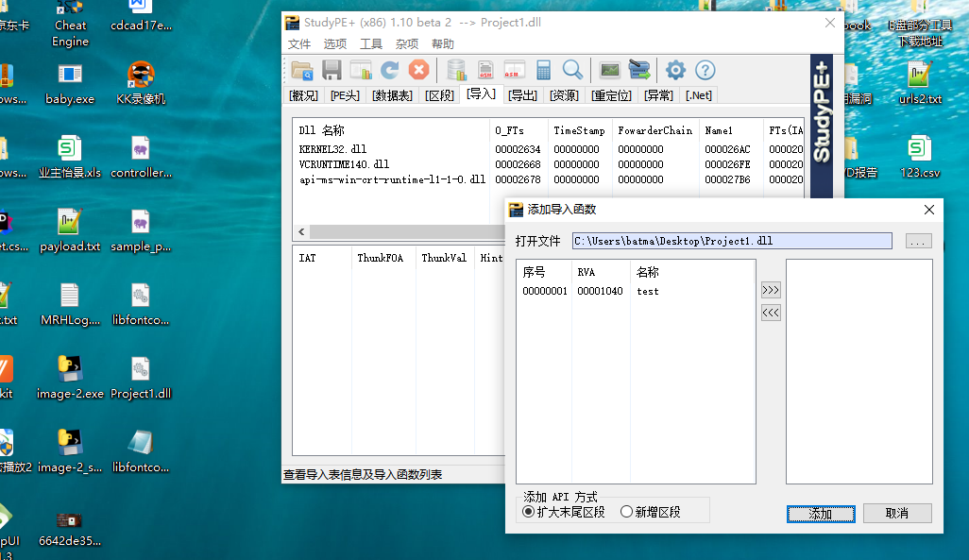Click the 打开文件 path input field
This screenshot has height=560, width=969.
tap(732, 241)
